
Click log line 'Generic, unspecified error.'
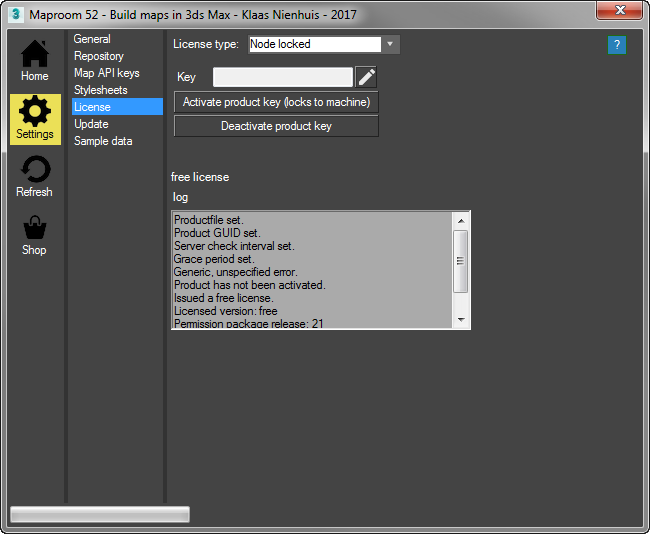click(235, 272)
